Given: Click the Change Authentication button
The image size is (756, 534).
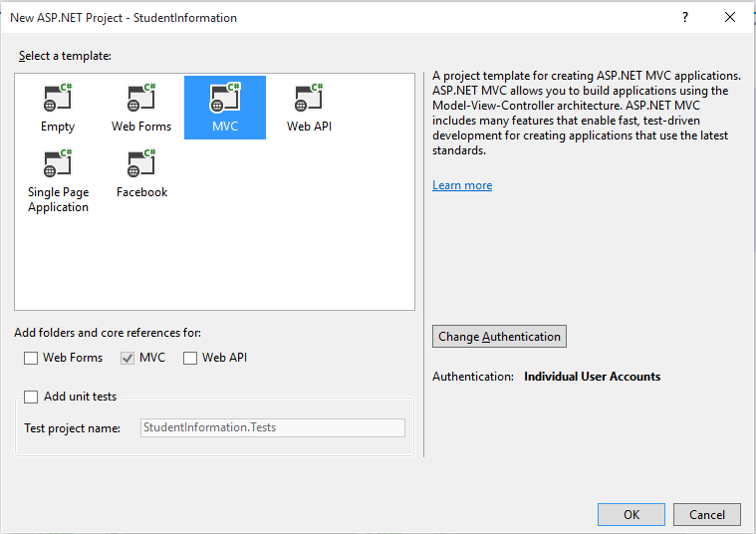Looking at the screenshot, I should (499, 337).
